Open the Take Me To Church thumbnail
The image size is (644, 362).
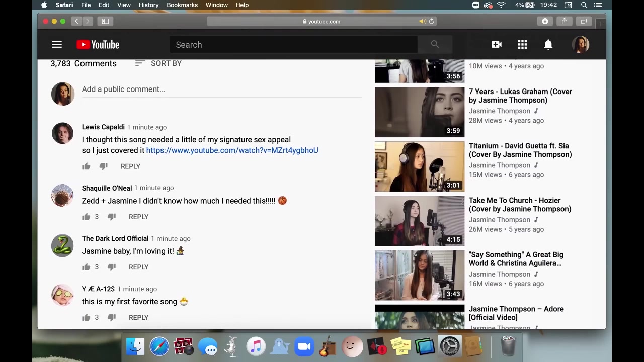coord(420,221)
